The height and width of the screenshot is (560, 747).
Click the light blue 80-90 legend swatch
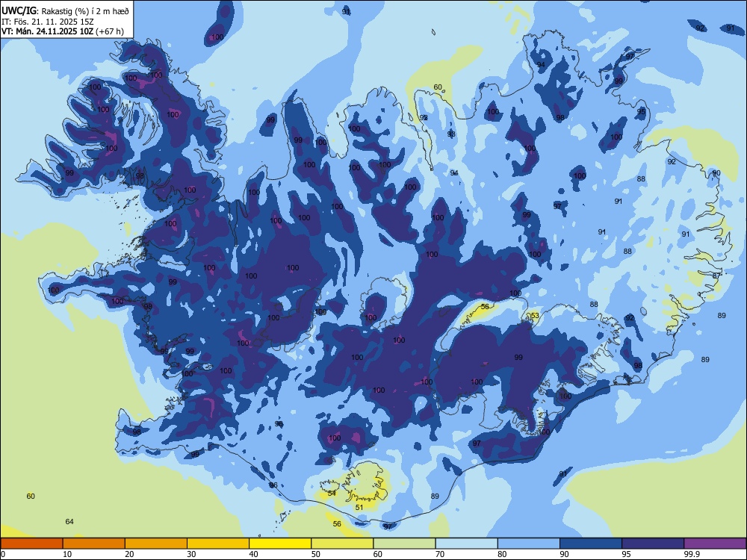tap(529, 544)
